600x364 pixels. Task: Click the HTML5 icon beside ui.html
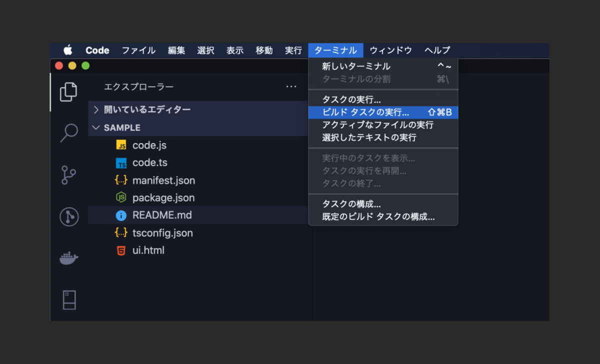click(x=121, y=250)
